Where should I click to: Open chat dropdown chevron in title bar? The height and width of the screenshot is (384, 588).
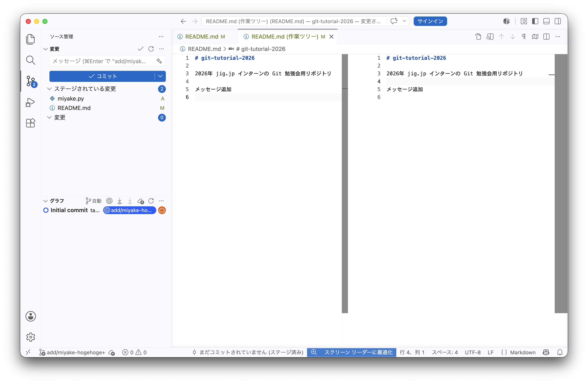point(404,21)
